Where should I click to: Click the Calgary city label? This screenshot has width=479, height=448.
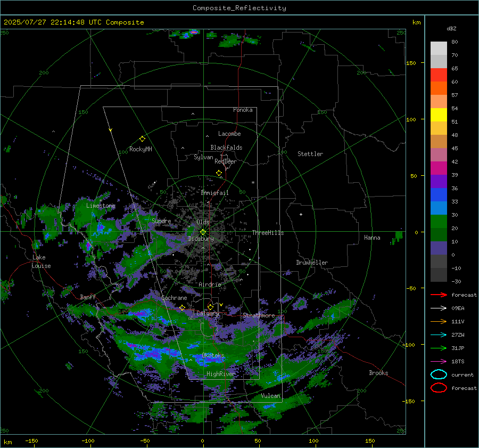click(208, 313)
